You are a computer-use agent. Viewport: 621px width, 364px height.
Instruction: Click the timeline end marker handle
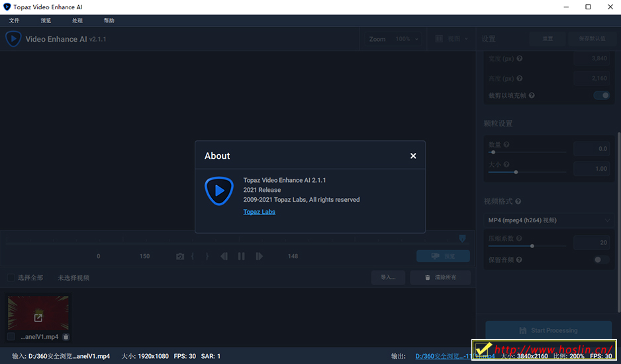(462, 238)
